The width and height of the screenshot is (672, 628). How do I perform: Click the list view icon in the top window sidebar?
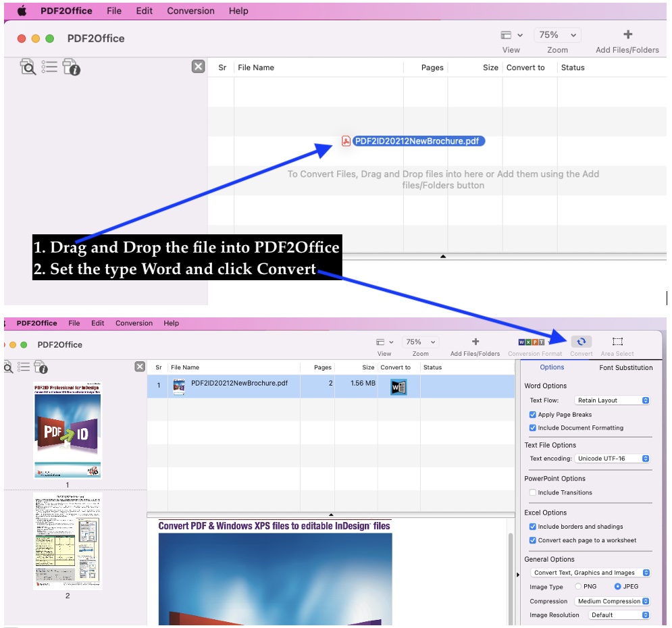pyautogui.click(x=49, y=67)
